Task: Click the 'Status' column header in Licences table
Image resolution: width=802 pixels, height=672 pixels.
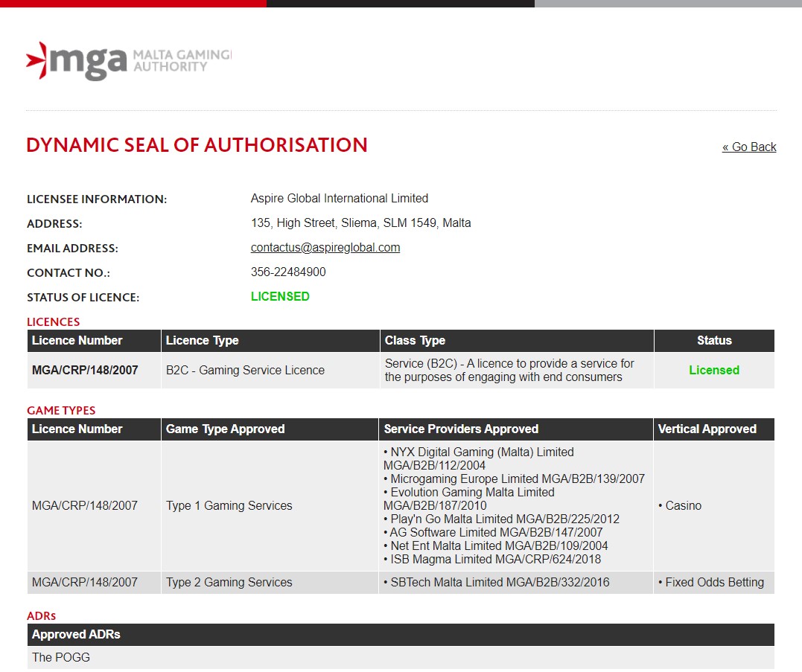Action: coord(714,340)
